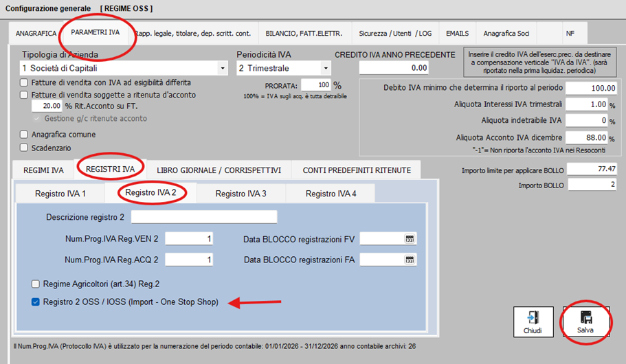Open calendar for Data BLOCCO registrazioni FV
Screen dimensions: 626x364
(410, 239)
